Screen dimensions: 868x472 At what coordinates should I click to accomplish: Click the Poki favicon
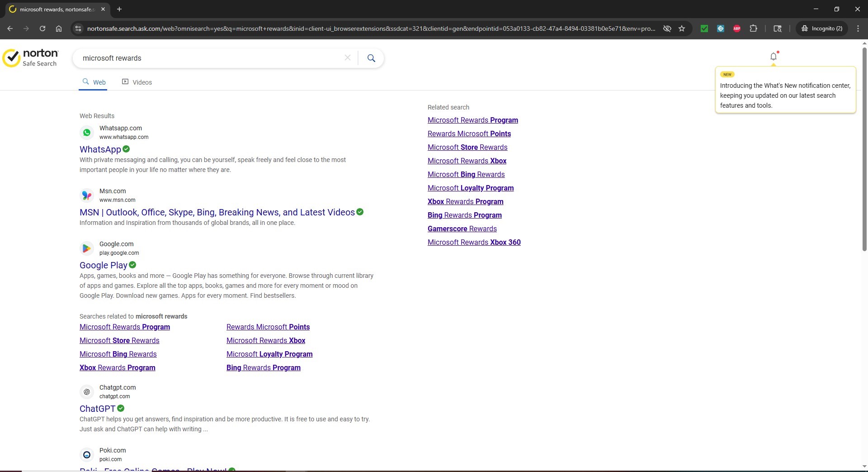[87, 455]
